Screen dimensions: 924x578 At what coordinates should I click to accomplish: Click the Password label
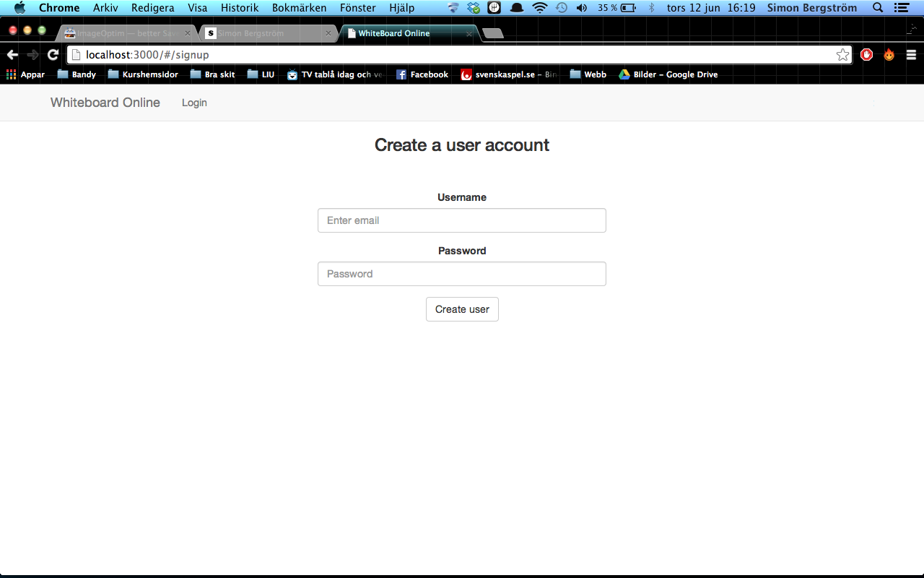(462, 251)
